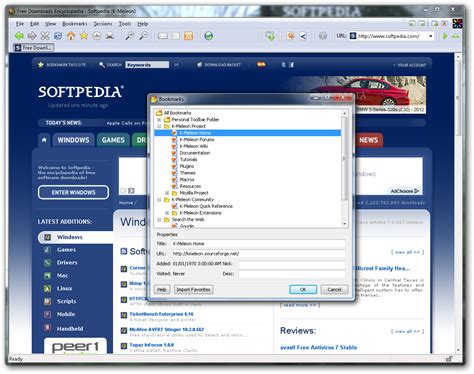The width and height of the screenshot is (474, 374).
Task: Click the Keywords search box on Softpedia
Action: pos(147,65)
